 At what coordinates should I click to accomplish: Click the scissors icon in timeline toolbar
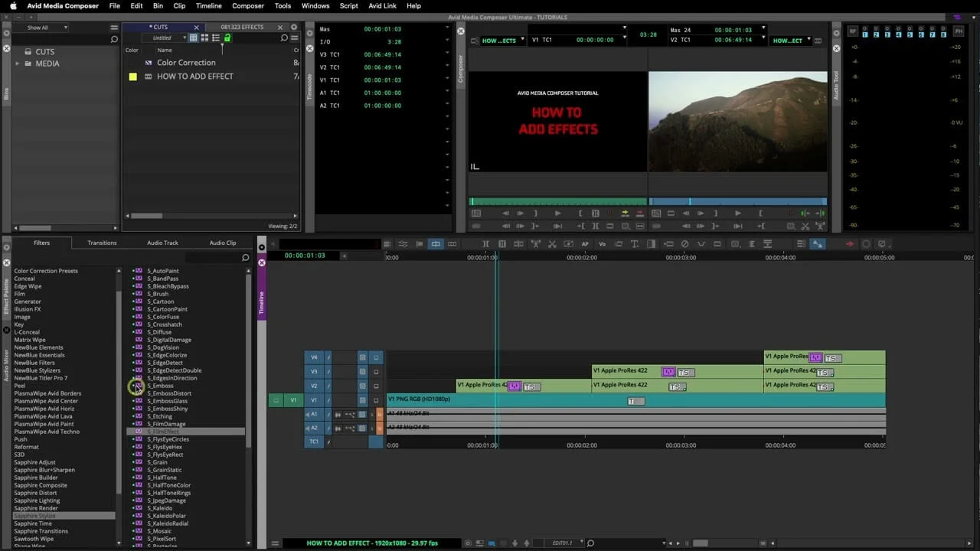[x=552, y=244]
